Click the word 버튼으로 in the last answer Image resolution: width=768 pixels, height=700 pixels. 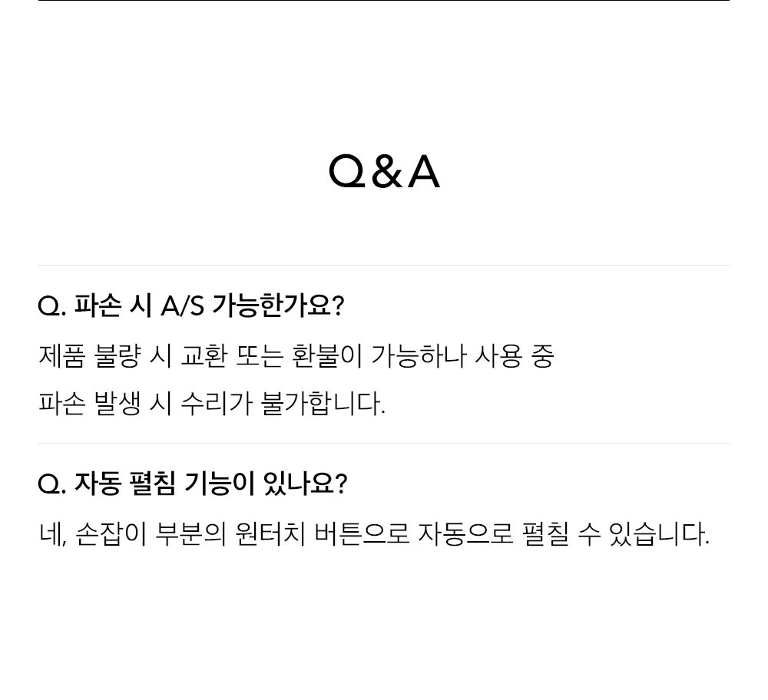(362, 534)
